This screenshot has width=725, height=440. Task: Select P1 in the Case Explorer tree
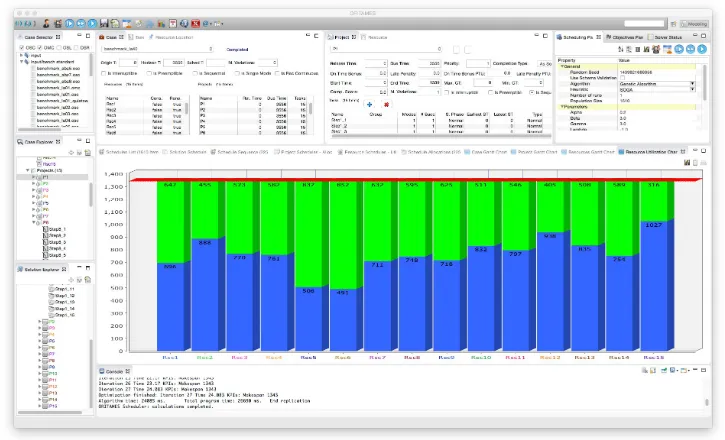point(45,177)
